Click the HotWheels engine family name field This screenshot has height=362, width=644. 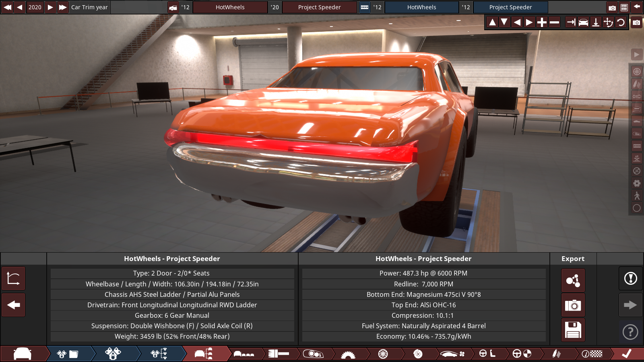[x=421, y=7]
